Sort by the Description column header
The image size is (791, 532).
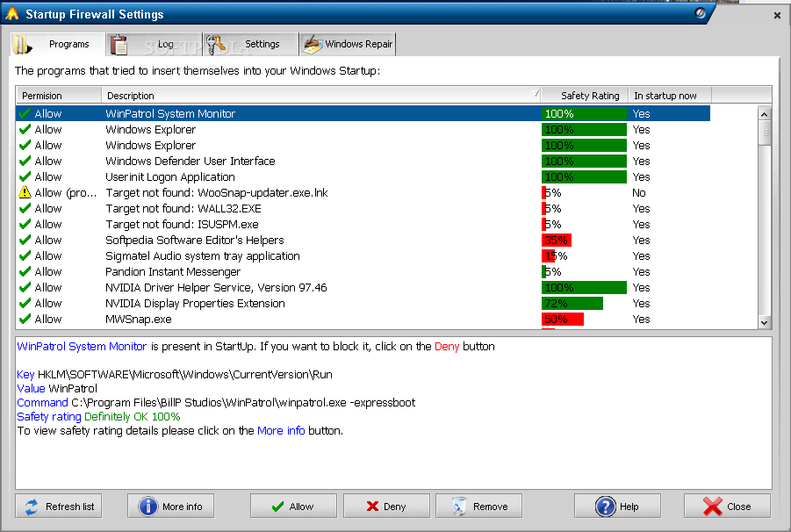(320, 96)
